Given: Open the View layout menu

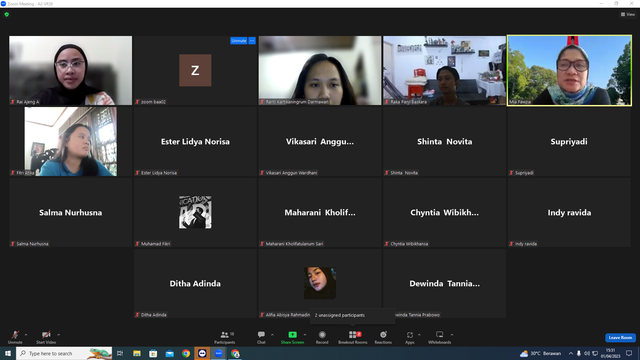Looking at the screenshot, I should tap(628, 14).
